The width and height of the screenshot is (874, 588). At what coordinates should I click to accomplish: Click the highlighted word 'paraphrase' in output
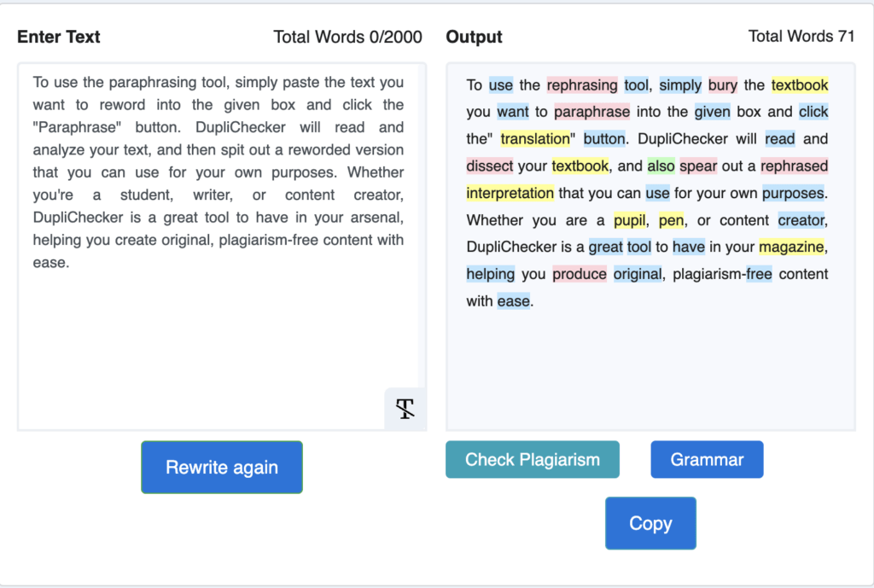pyautogui.click(x=591, y=112)
